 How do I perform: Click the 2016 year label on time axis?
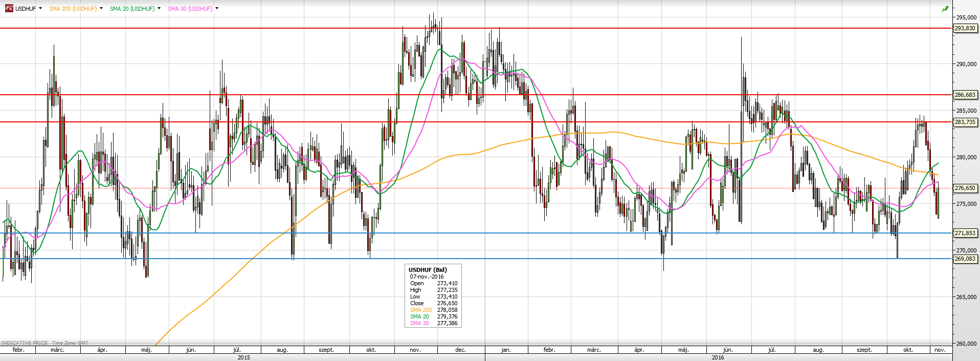718,357
